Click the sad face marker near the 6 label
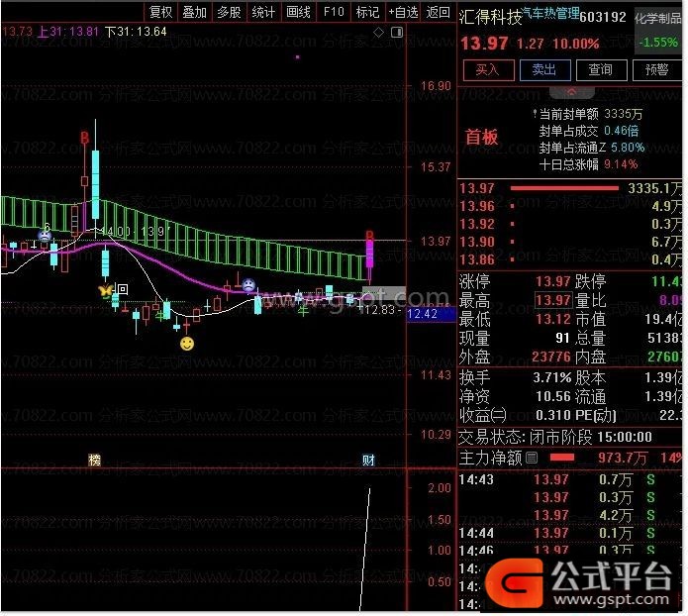The width and height of the screenshot is (688, 616). coord(45,236)
